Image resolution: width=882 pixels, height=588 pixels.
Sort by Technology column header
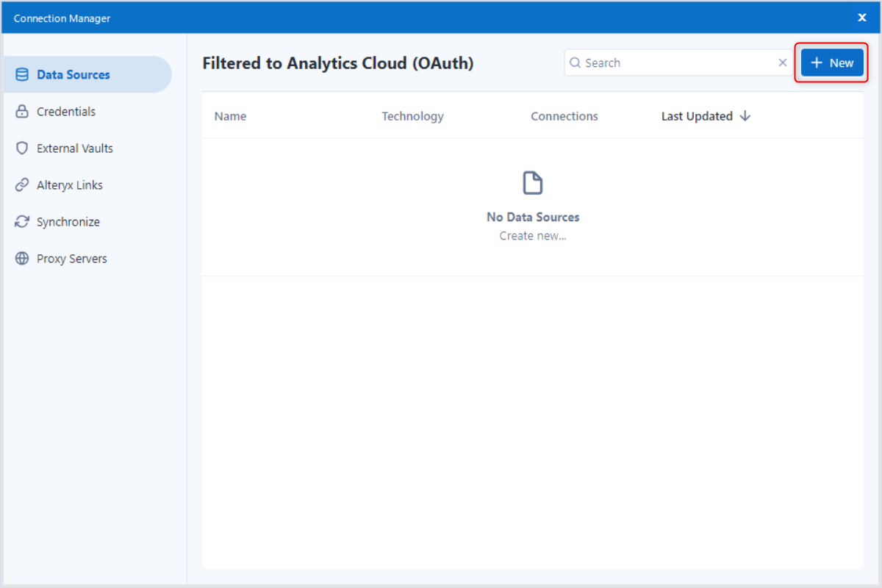[412, 116]
